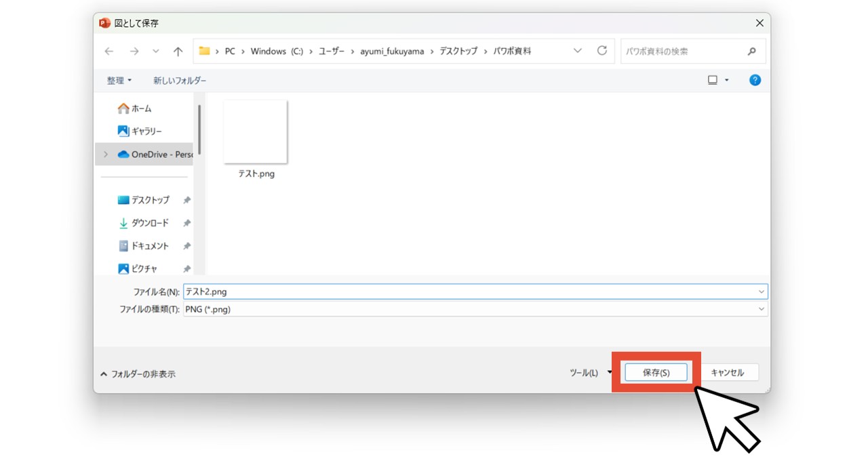
Task: Create a new folder with 新しいフォルダー
Action: coord(180,80)
